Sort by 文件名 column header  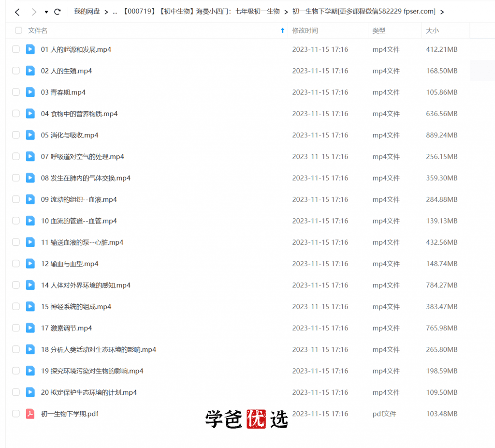tap(38, 30)
